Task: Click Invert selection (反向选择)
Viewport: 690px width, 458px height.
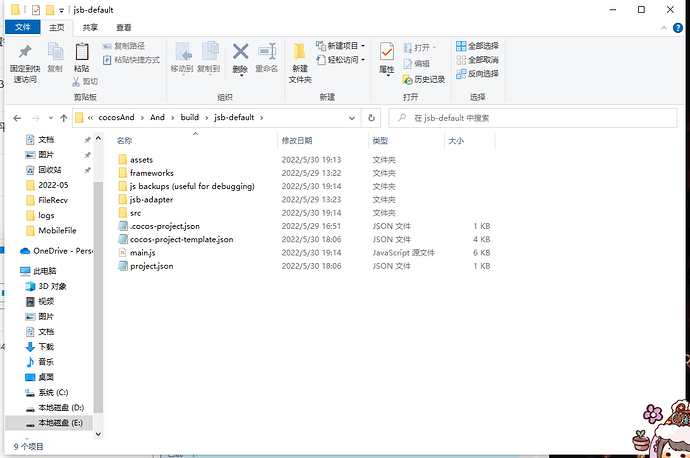Action: coord(477,73)
